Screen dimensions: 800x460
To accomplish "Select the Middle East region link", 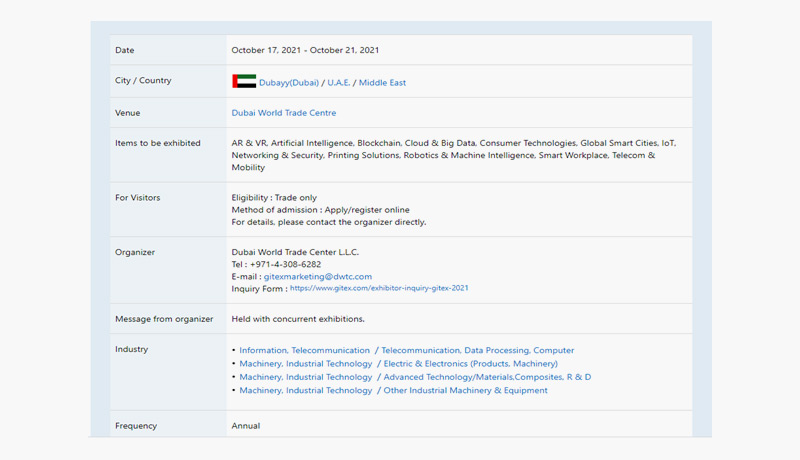I will [382, 83].
